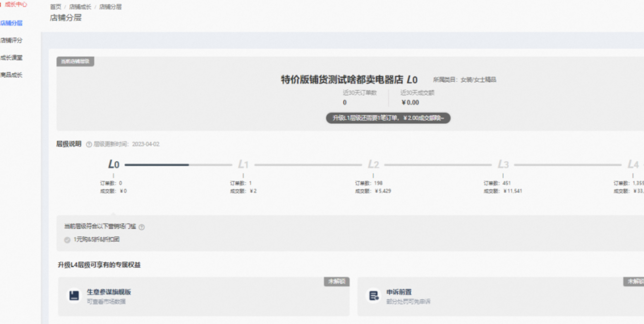Screen dimensions: 644x324
Task: Expand the L3 level tier details
Action: pyautogui.click(x=502, y=165)
